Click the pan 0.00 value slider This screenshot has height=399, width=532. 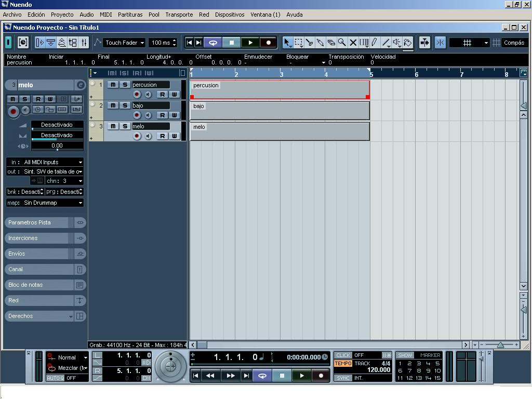pos(57,146)
